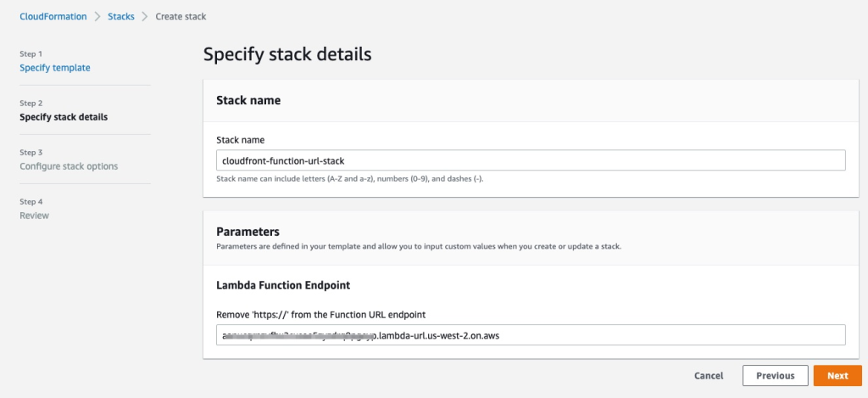Select the Configure stack options step
The width and height of the screenshot is (868, 398).
pyautogui.click(x=69, y=166)
